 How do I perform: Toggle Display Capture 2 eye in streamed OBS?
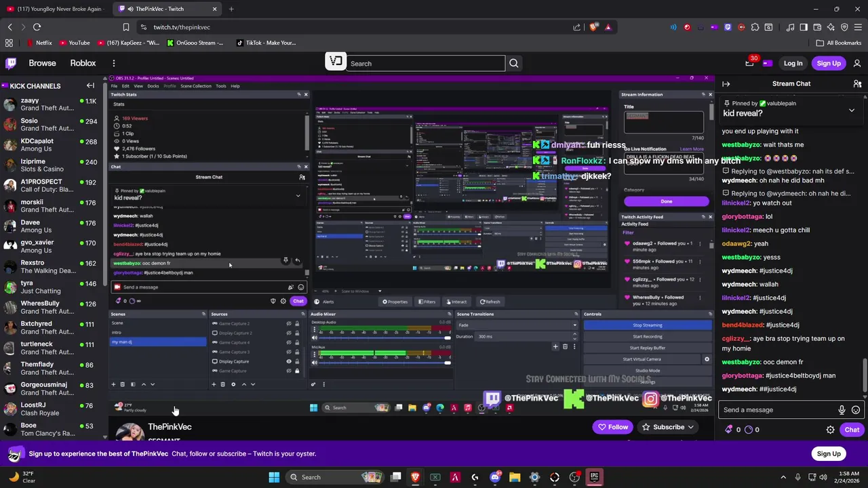tap(289, 333)
